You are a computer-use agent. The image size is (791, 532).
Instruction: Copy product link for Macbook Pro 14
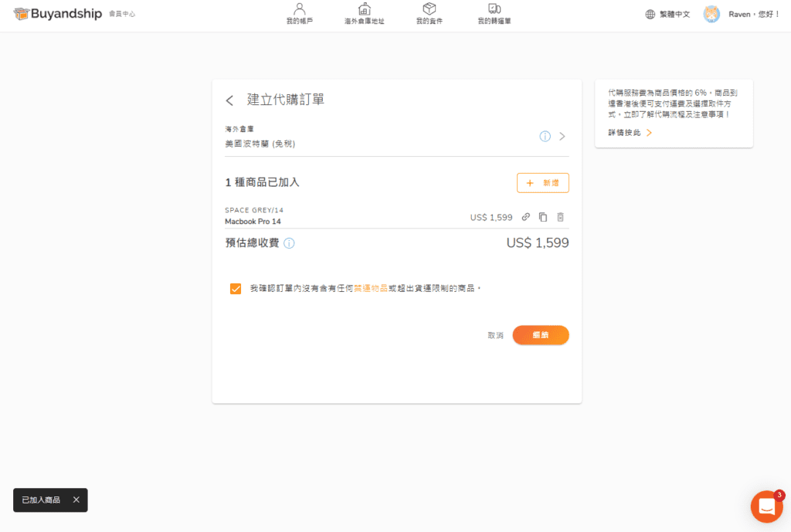[x=526, y=217]
